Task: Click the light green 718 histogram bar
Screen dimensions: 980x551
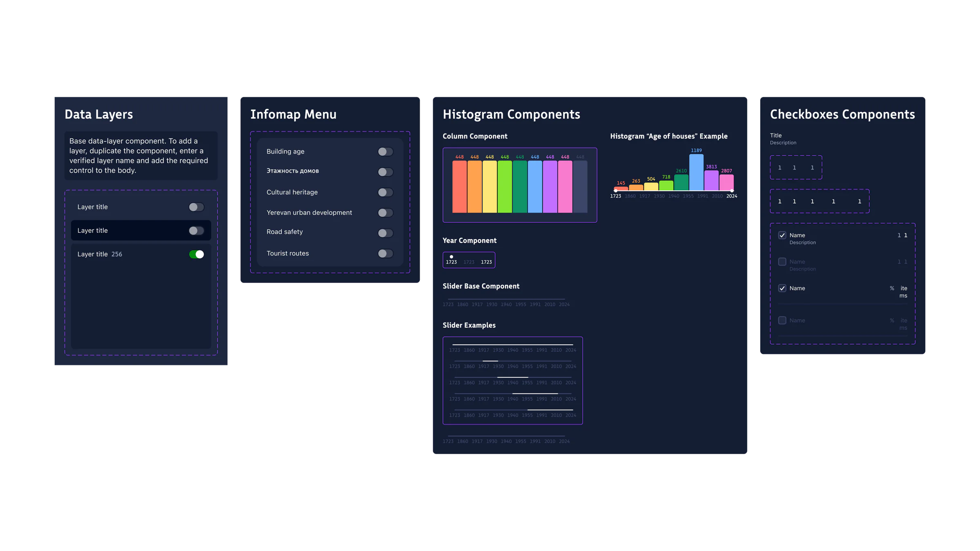Action: 666,185
